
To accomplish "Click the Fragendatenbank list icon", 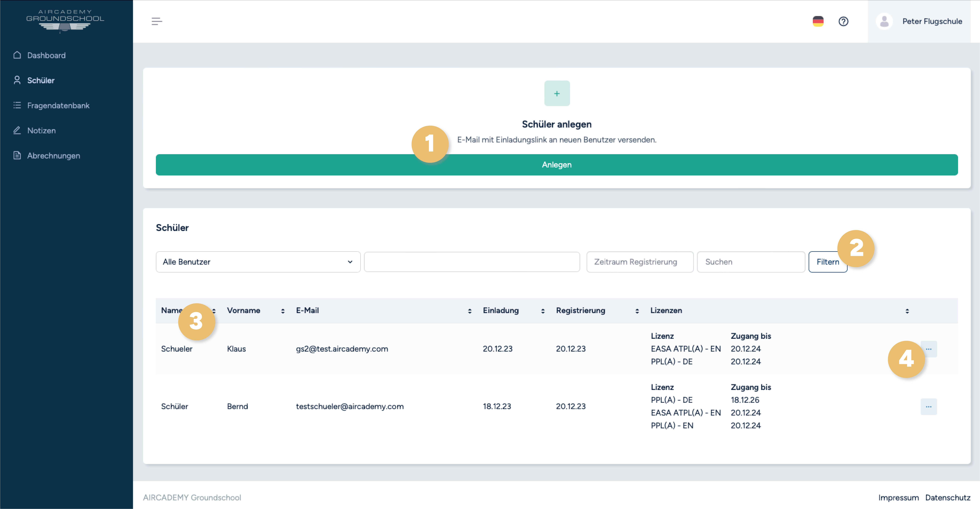I will tap(17, 105).
